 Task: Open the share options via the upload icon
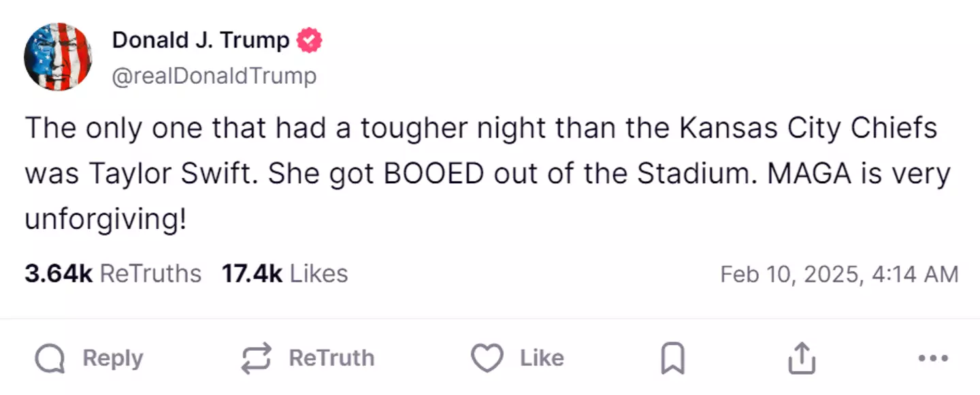coord(801,357)
